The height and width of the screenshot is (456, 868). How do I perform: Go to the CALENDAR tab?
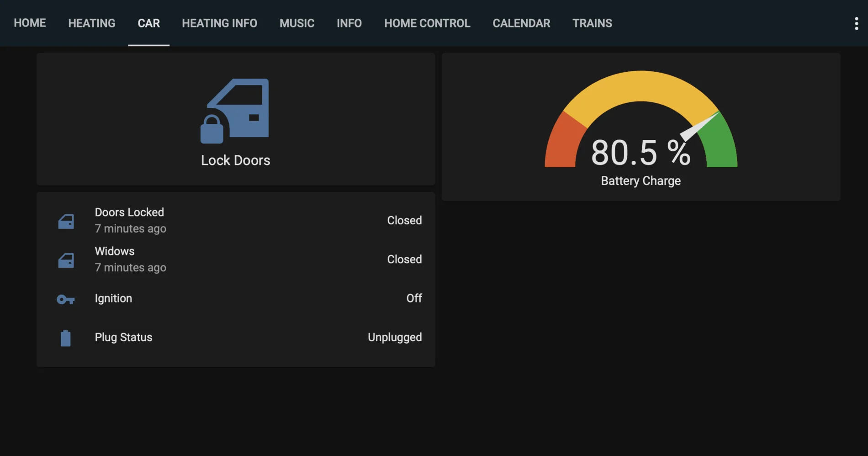[521, 23]
